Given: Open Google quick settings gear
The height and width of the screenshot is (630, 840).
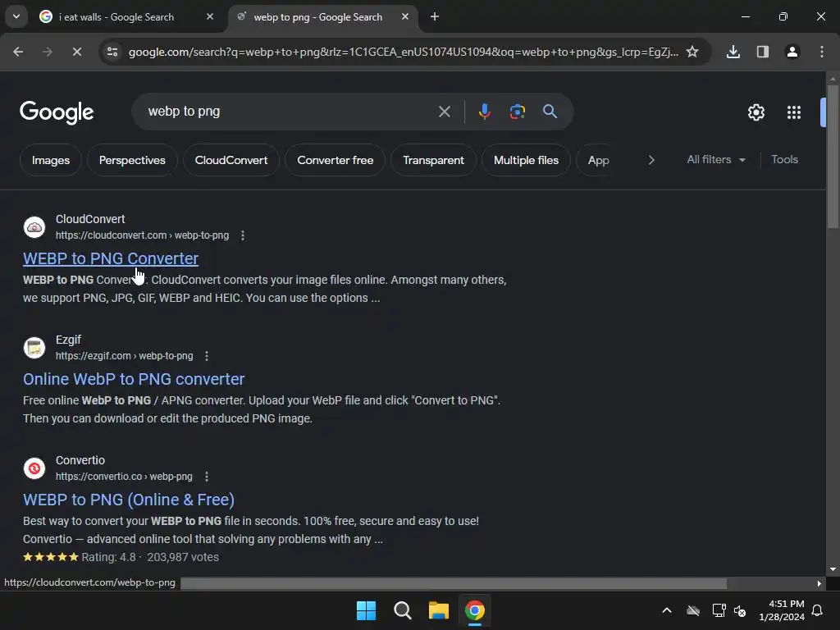Looking at the screenshot, I should point(756,112).
